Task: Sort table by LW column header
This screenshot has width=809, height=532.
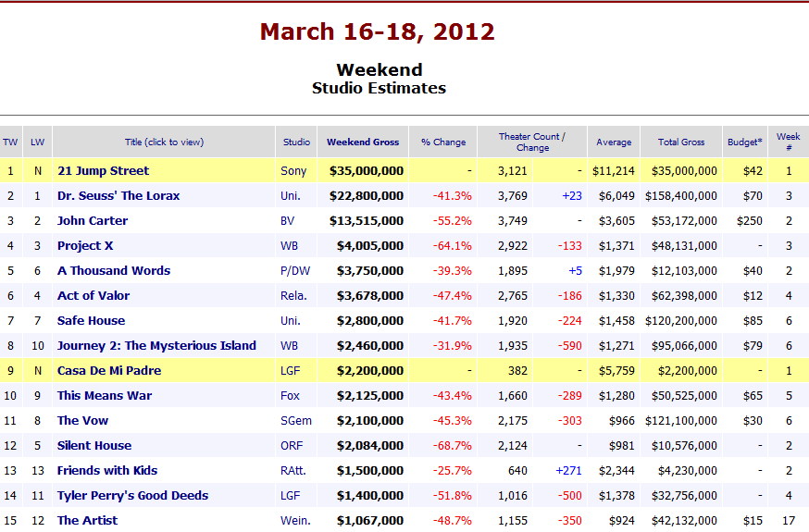Action: coord(38,142)
